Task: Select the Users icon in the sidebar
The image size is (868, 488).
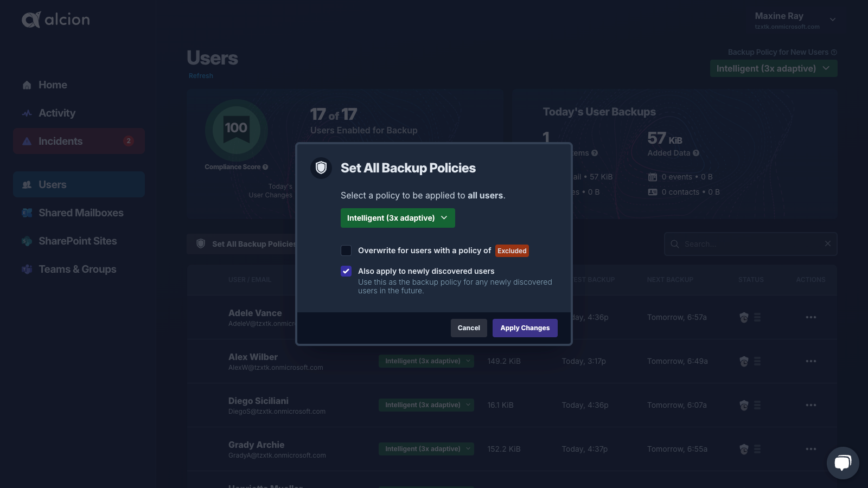Action: point(26,184)
